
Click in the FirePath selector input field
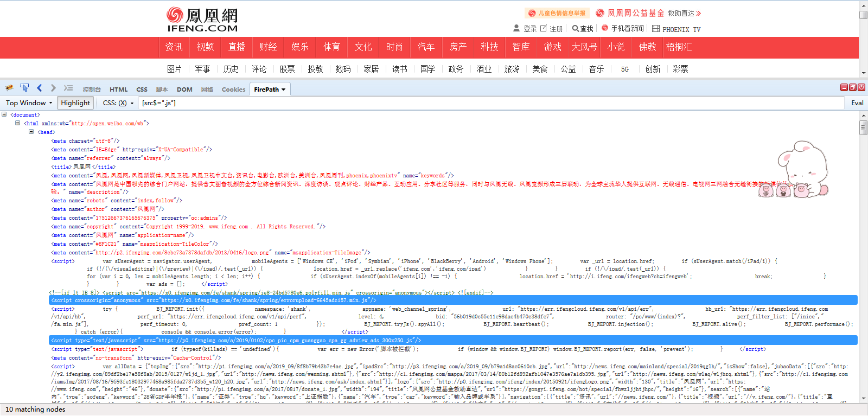click(x=491, y=103)
